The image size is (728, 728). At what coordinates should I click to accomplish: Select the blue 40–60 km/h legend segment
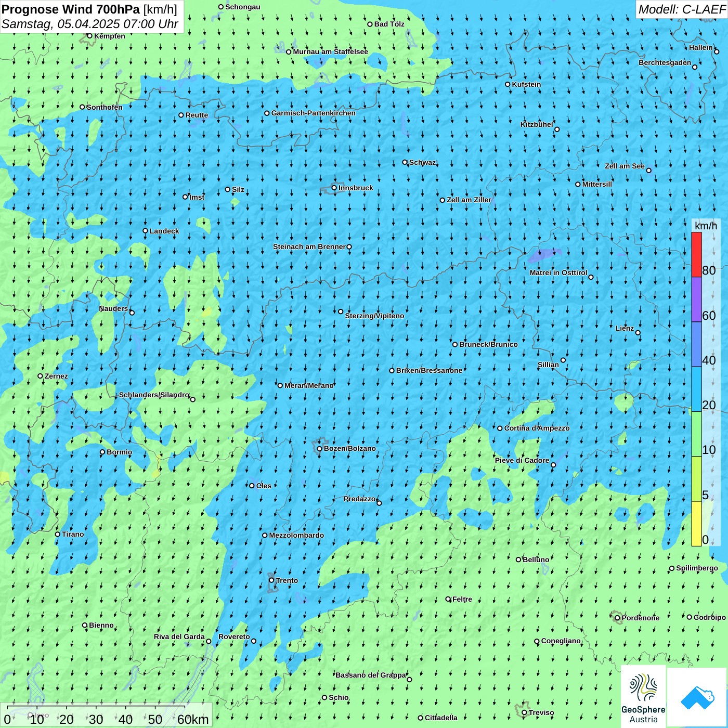pos(696,344)
